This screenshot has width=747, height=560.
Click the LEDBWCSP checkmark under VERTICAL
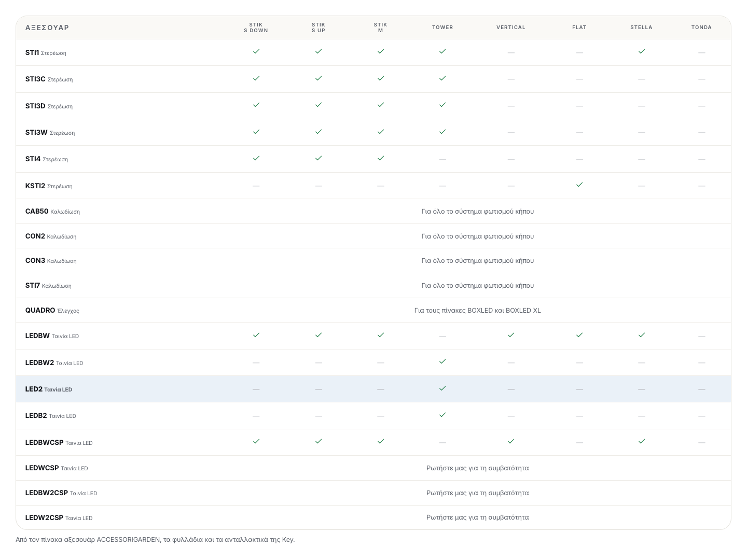[x=511, y=441]
